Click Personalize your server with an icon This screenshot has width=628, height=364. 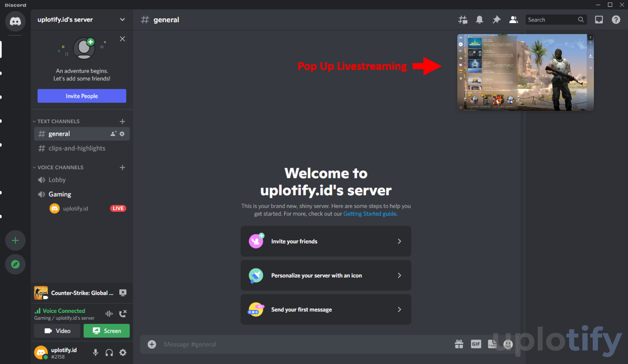click(326, 276)
